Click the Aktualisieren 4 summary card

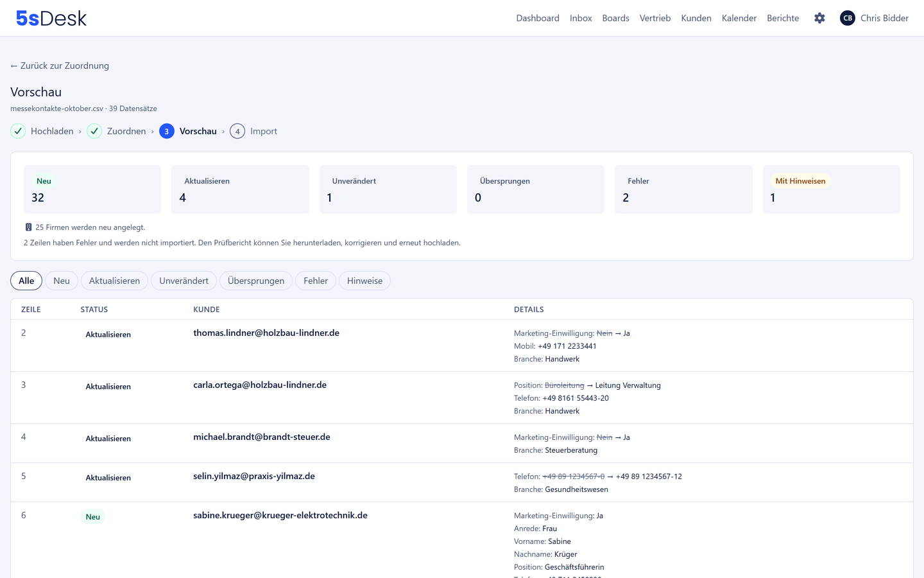click(240, 189)
